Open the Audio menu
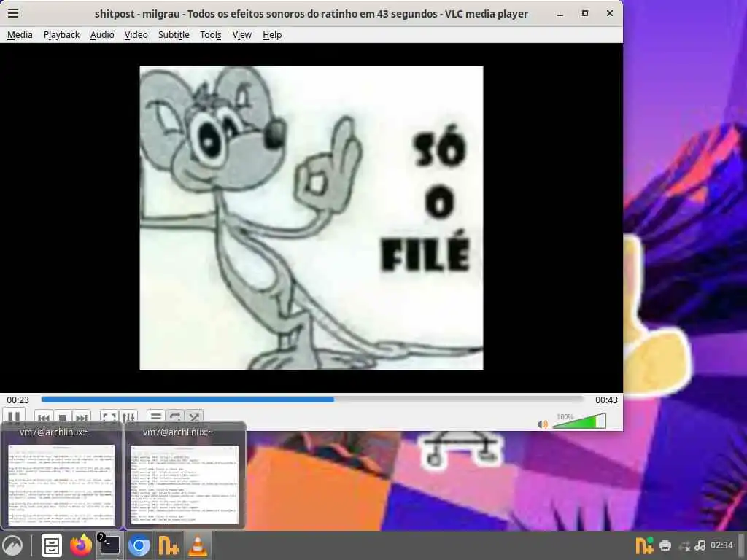This screenshot has height=560, width=747. pos(102,35)
